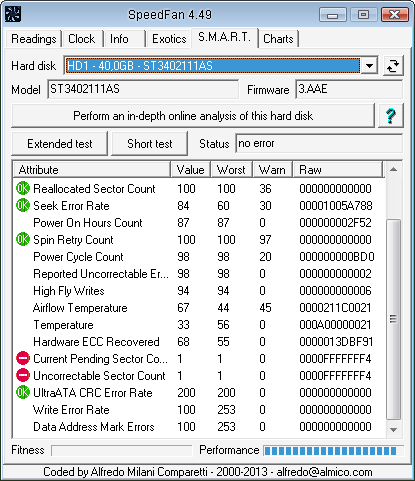Select the Spin Retry Count row

(x=199, y=240)
